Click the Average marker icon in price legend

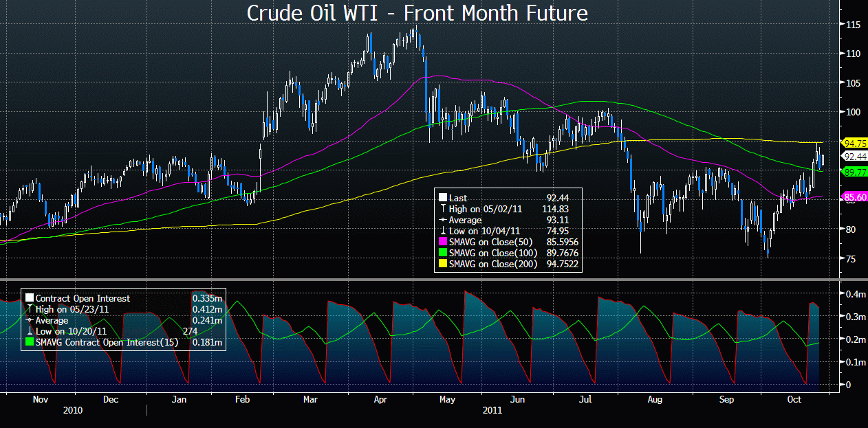click(x=442, y=220)
